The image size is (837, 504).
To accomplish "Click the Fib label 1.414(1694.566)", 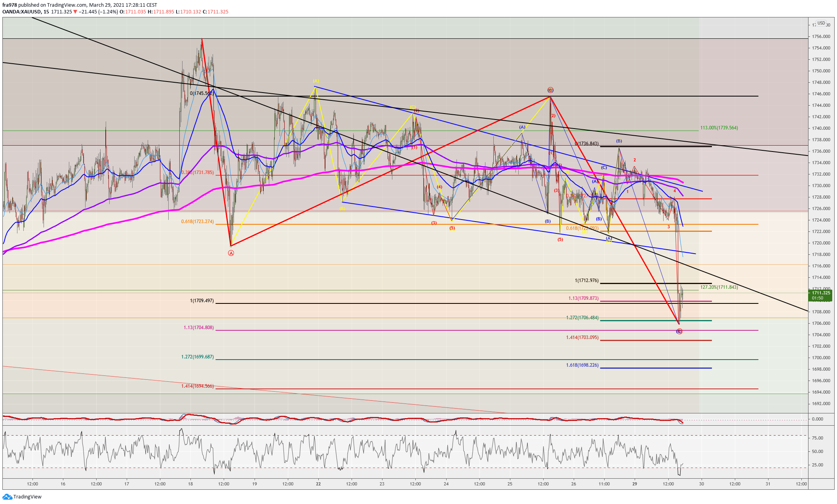I will point(198,386).
